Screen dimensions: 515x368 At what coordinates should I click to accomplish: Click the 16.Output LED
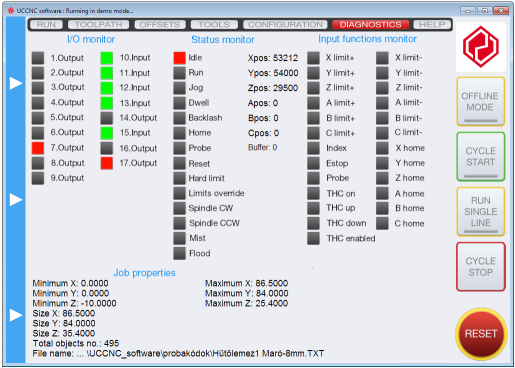107,148
